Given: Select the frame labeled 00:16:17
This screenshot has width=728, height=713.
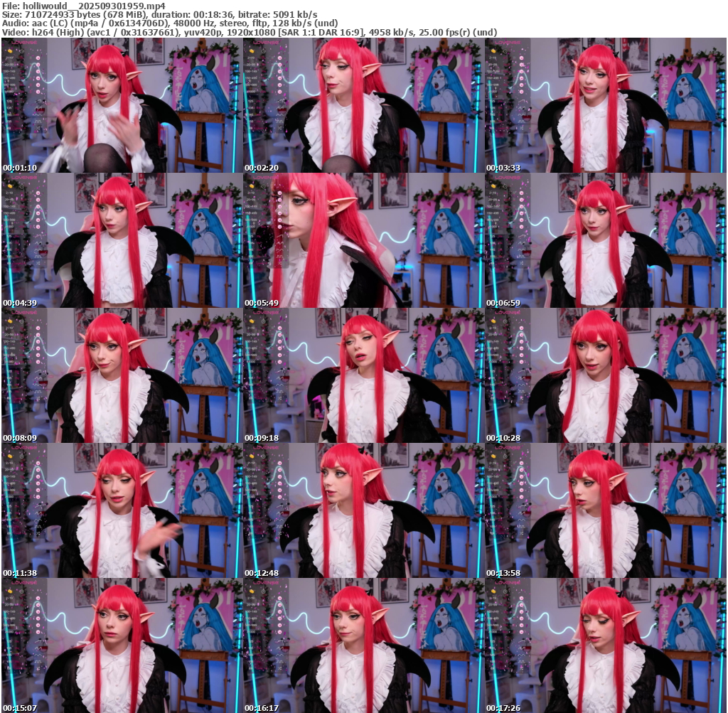Looking at the screenshot, I should [363, 645].
